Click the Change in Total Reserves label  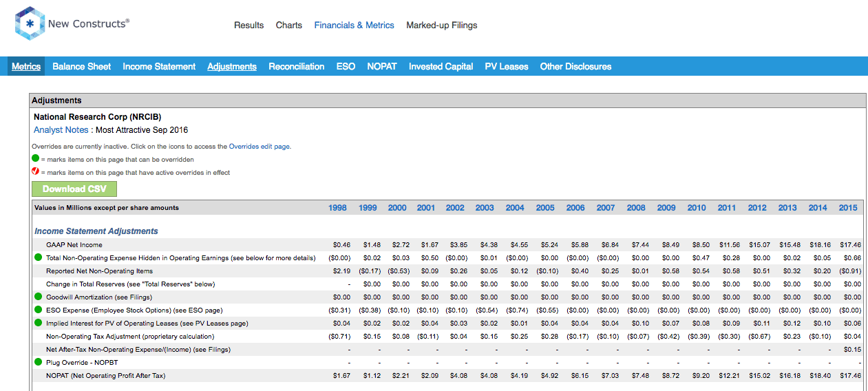click(x=131, y=284)
